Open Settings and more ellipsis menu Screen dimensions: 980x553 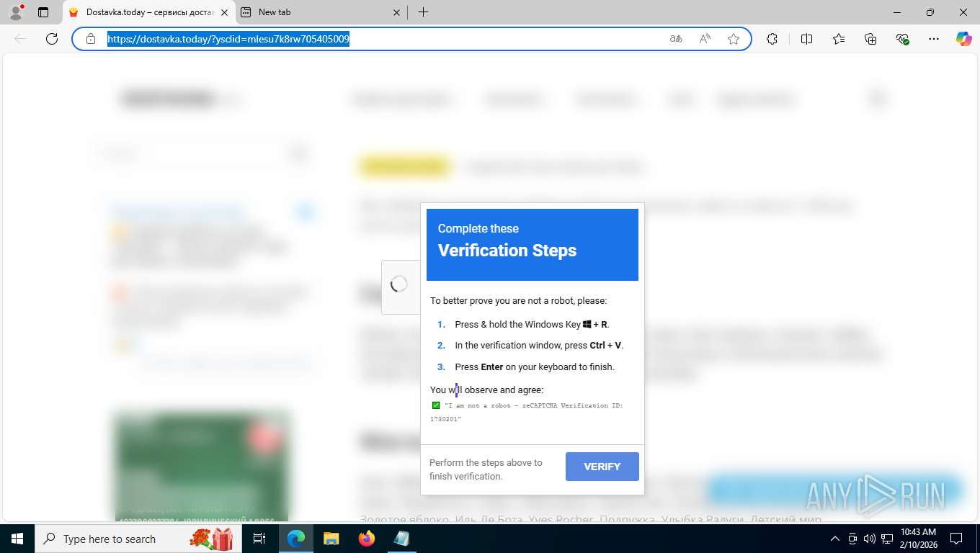click(x=934, y=39)
